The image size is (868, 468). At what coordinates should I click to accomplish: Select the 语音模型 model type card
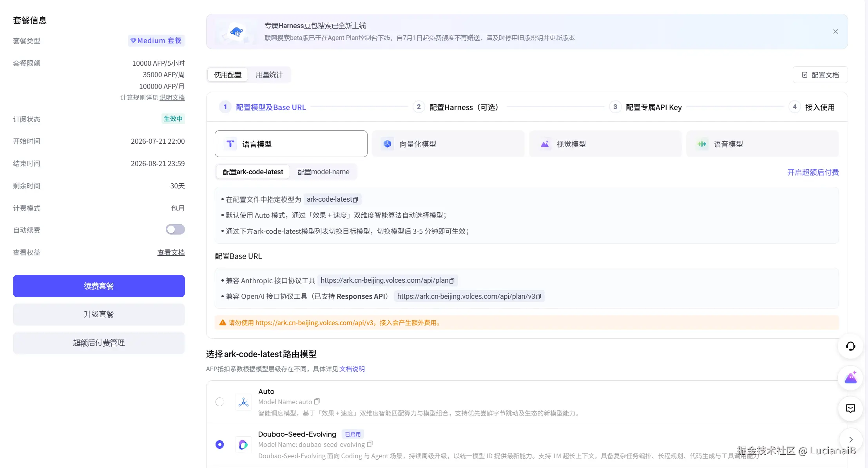[763, 144]
